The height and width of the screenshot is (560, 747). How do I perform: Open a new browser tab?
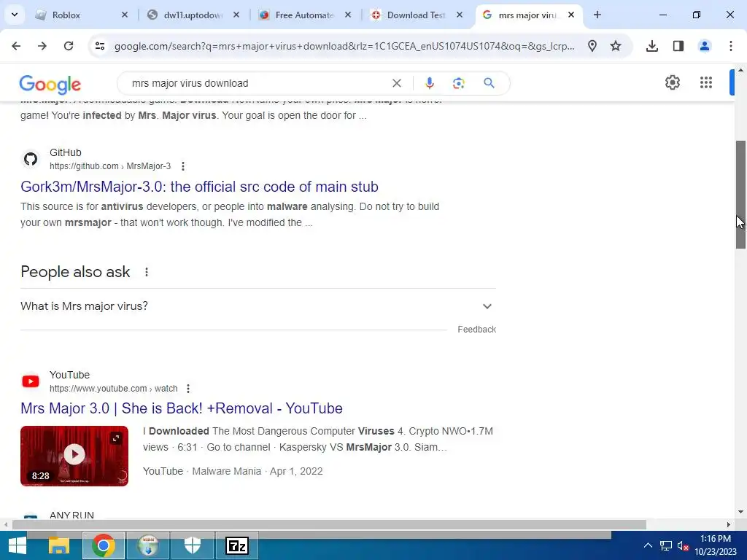tap(597, 15)
